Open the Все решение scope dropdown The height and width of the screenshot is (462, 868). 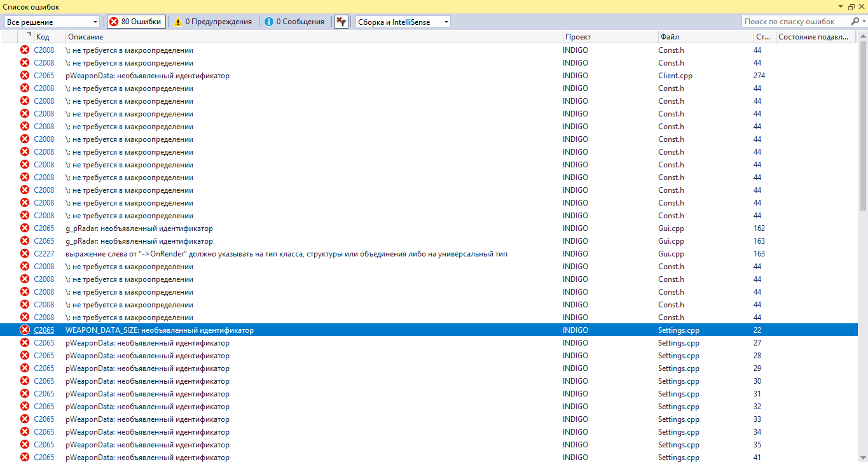click(52, 22)
